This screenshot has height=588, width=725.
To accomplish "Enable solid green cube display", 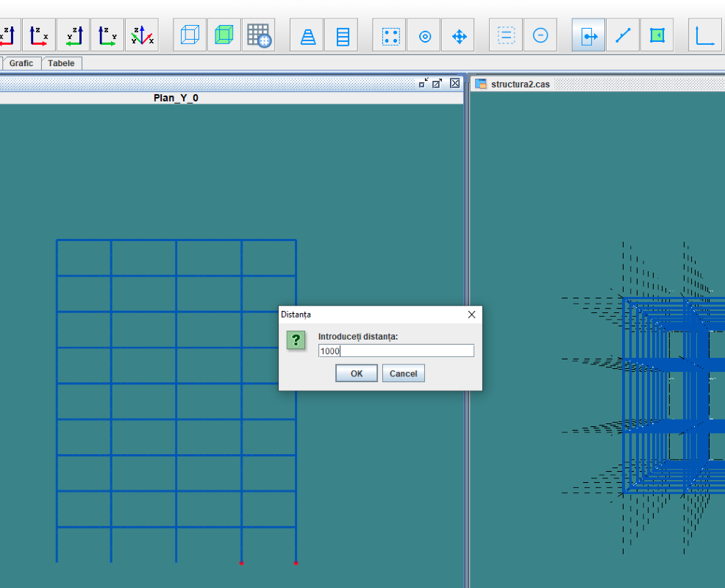I will [x=224, y=35].
